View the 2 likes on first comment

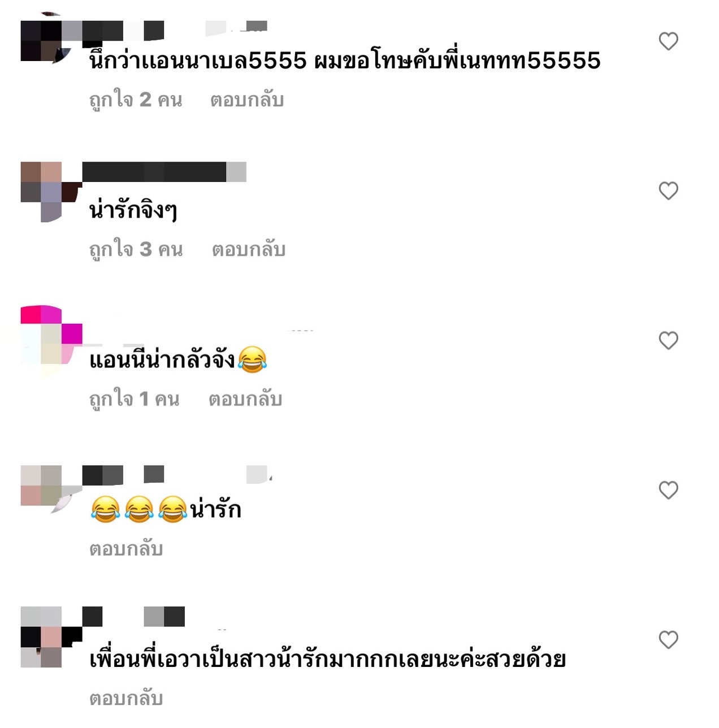point(136,100)
